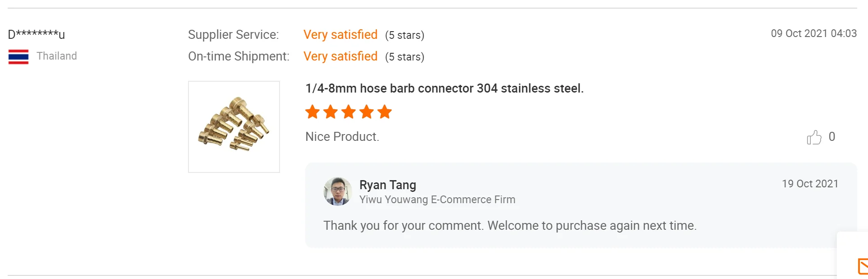Click the 'Nice Product.' review text
The height and width of the screenshot is (279, 868).
click(x=342, y=137)
